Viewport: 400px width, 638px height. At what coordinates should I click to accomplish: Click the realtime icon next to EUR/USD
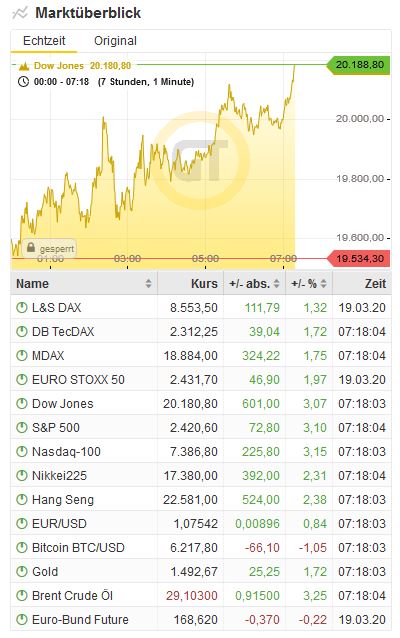click(22, 524)
